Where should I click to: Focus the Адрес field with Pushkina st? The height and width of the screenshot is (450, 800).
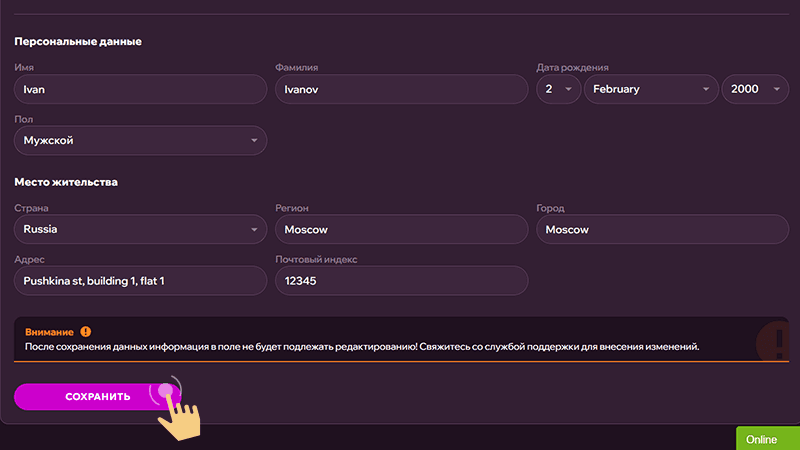pos(141,281)
